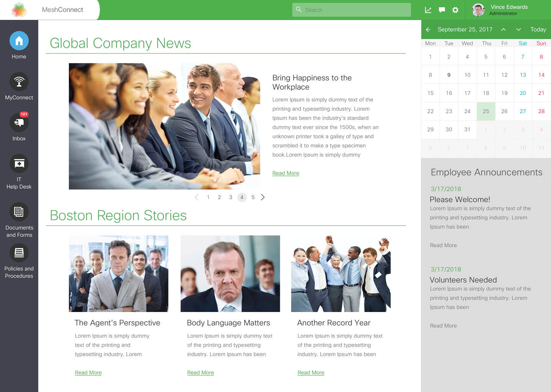551x392 pixels.
Task: Open Policies and Procedures icon
Action: coord(19,253)
